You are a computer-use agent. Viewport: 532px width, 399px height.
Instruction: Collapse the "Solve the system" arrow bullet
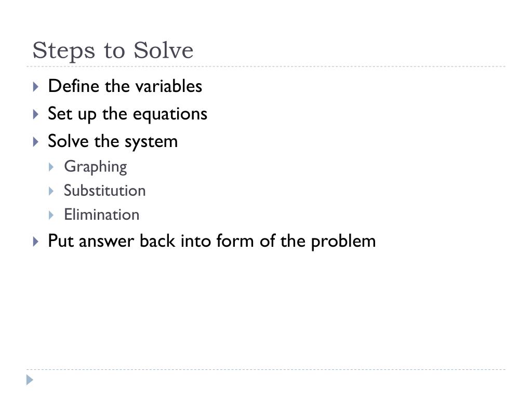click(36, 141)
